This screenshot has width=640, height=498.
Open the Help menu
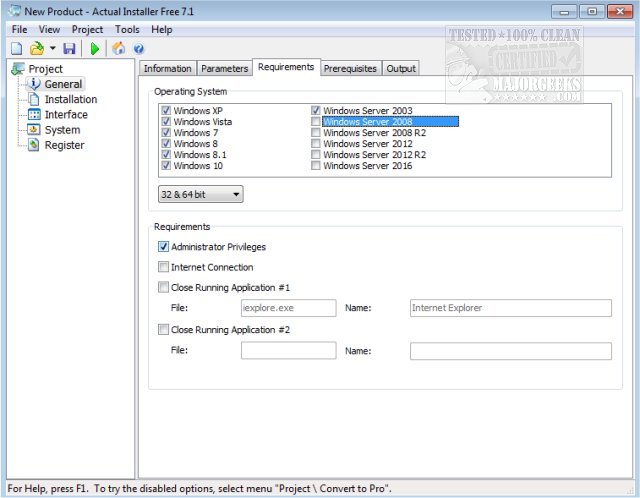click(162, 29)
